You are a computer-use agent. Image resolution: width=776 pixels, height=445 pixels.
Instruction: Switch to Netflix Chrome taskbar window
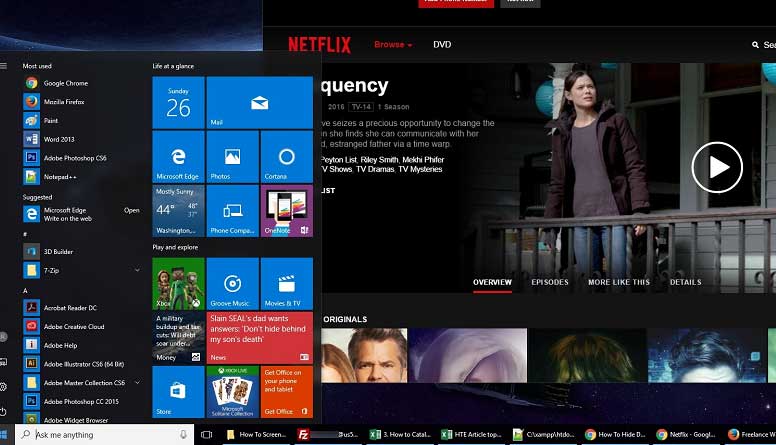tap(686, 435)
